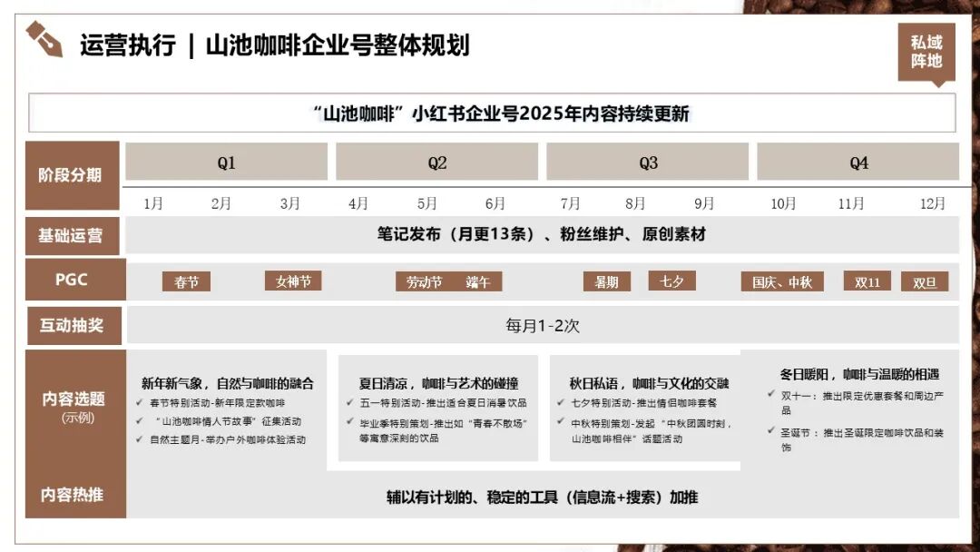Select the 8月 month label
The height and width of the screenshot is (552, 980).
pyautogui.click(x=635, y=203)
